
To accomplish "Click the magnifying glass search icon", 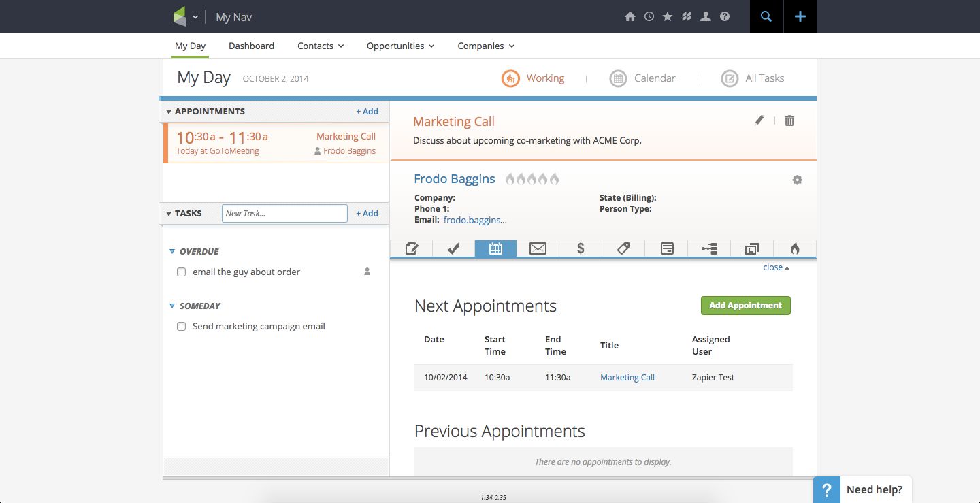I will pos(766,17).
